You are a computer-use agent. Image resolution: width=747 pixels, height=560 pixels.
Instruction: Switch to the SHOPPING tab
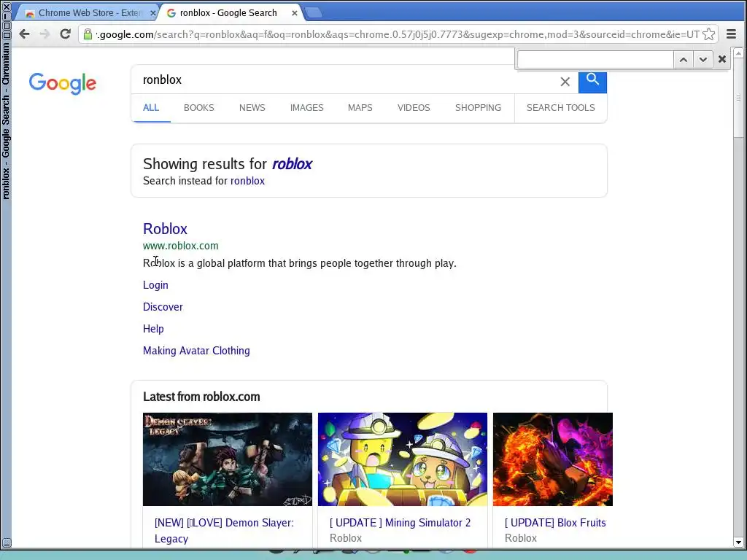click(478, 108)
